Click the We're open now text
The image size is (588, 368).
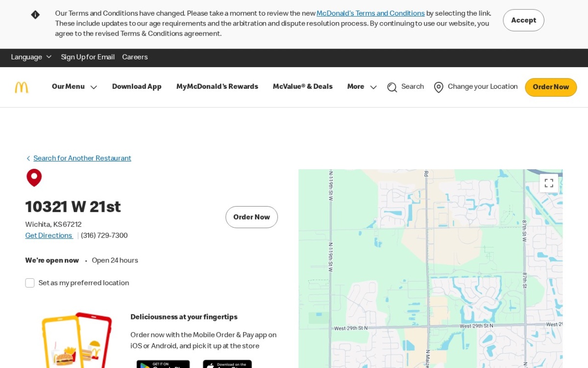point(52,261)
